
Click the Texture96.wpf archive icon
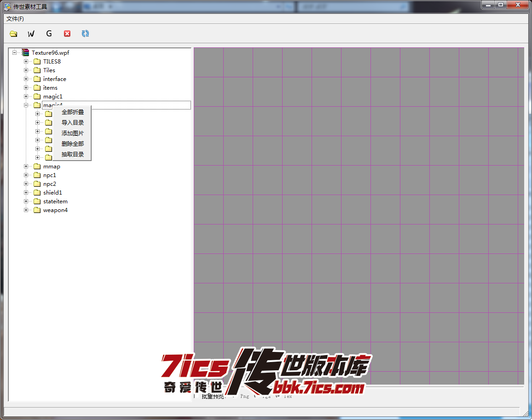click(25, 53)
